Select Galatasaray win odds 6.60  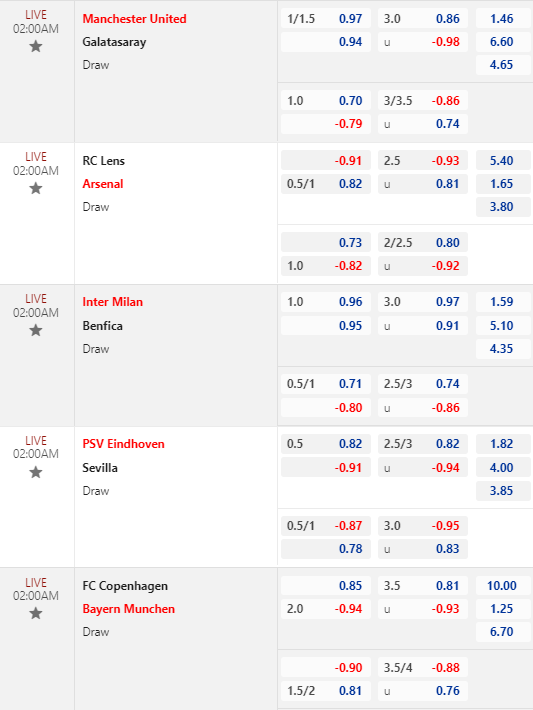click(503, 42)
